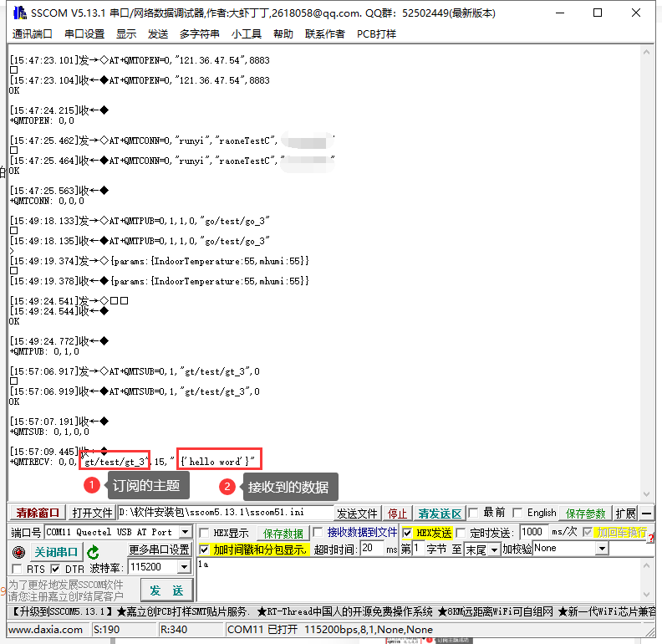Image resolution: width=662 pixels, height=644 pixels.
Task: Click the red serial status indicator icon
Action: tap(18, 552)
